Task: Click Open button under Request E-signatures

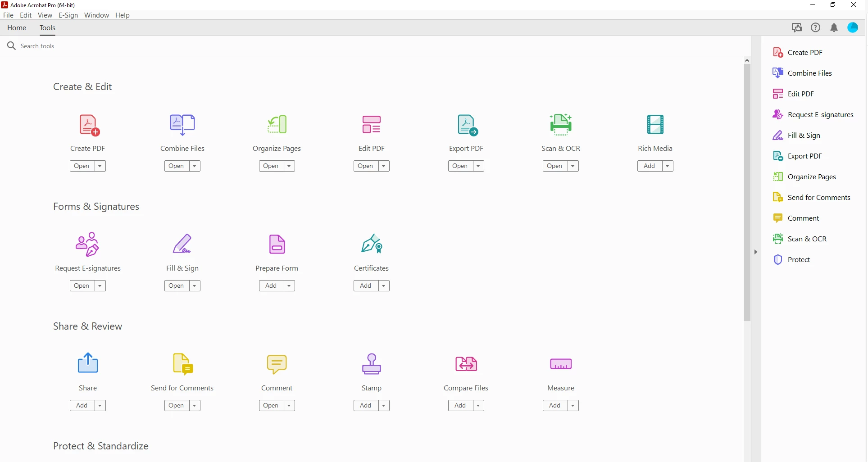Action: tap(82, 286)
